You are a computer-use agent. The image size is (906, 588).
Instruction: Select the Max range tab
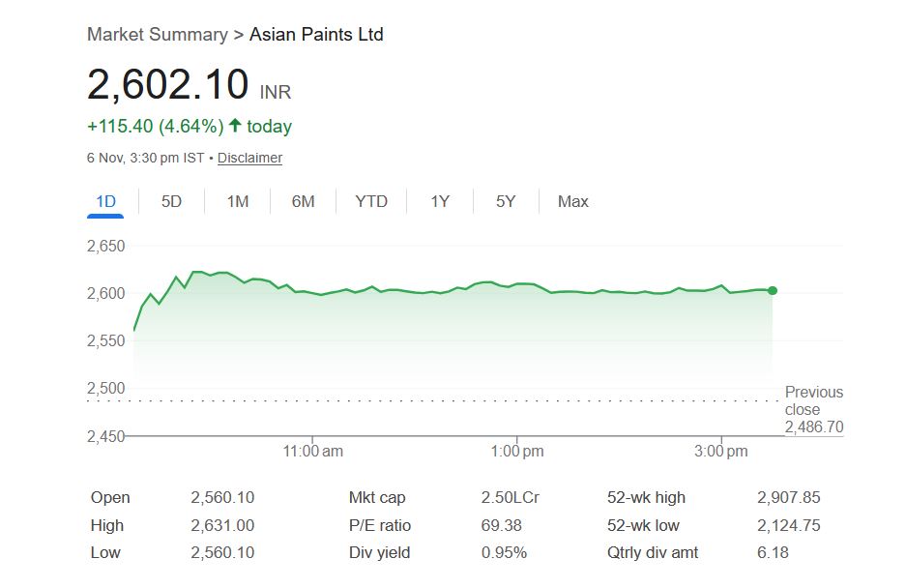tap(573, 201)
